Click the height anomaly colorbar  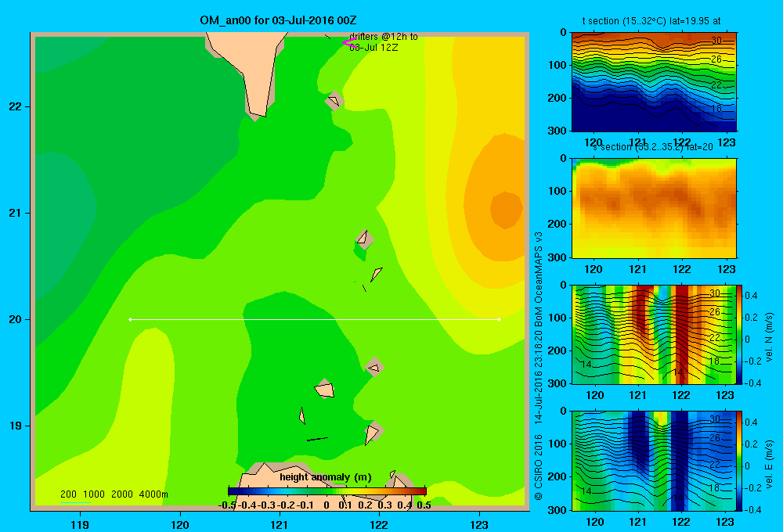click(x=327, y=491)
